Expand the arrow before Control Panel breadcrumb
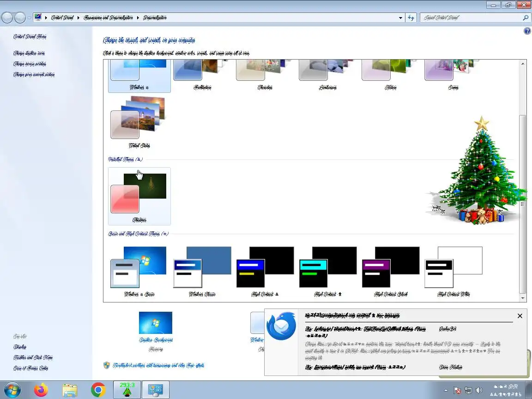 click(46, 18)
